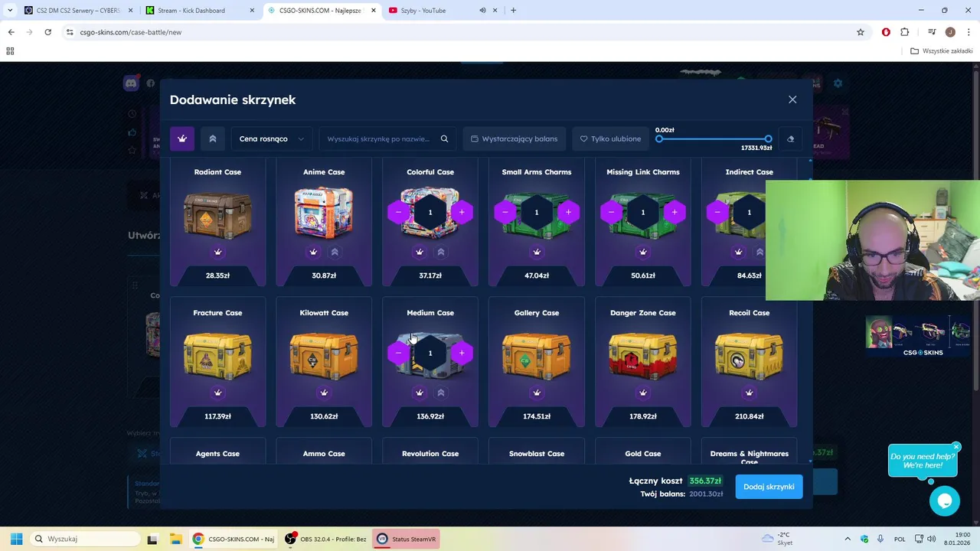This screenshot has height=551, width=980.
Task: Click the crown icon under Anime Case
Action: click(313, 252)
